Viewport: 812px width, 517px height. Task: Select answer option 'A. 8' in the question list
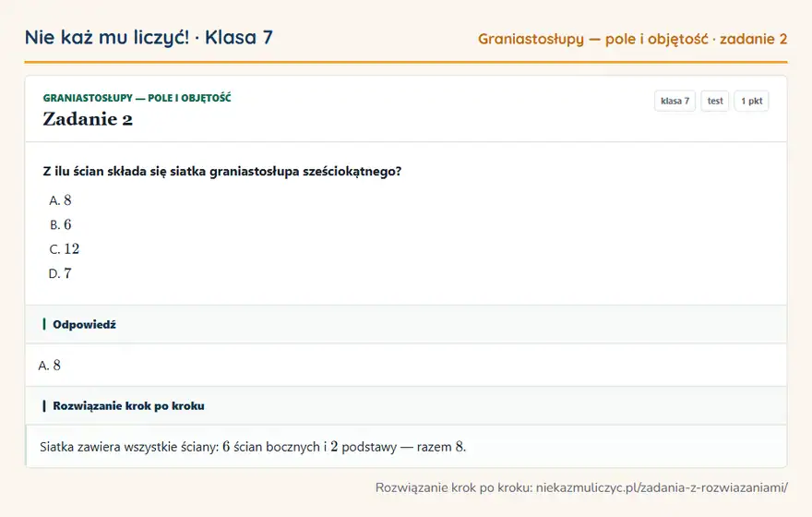coord(60,200)
